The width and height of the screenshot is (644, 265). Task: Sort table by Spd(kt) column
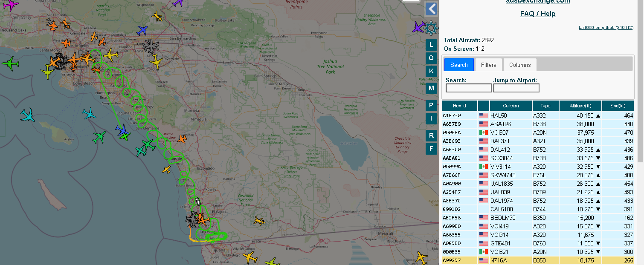[x=618, y=106]
